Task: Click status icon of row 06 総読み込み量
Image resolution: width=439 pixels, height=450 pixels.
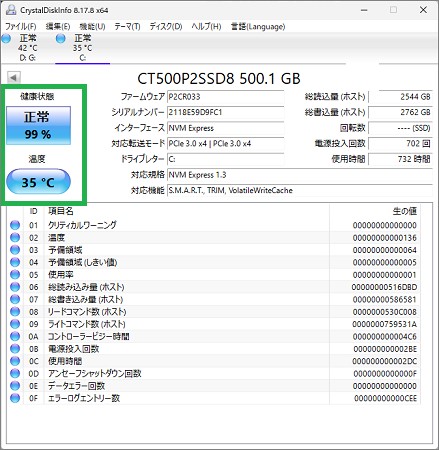Action: point(15,287)
